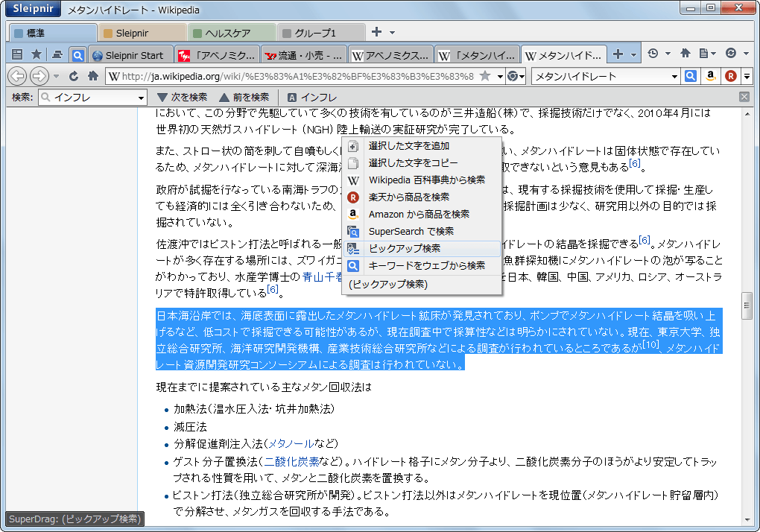
Task: Select 選択した文字を追加 menu item
Action: point(422,146)
